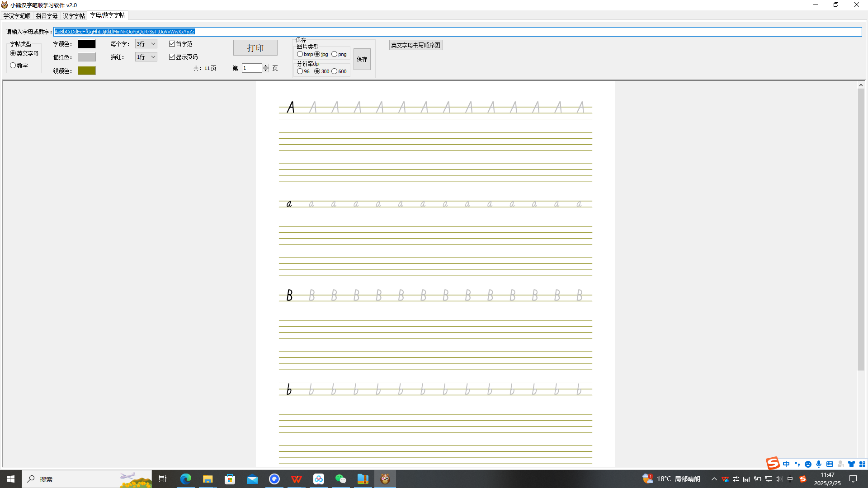This screenshot has width=868, height=488.
Task: Click the bear app icon in the taskbar
Action: coord(385,479)
